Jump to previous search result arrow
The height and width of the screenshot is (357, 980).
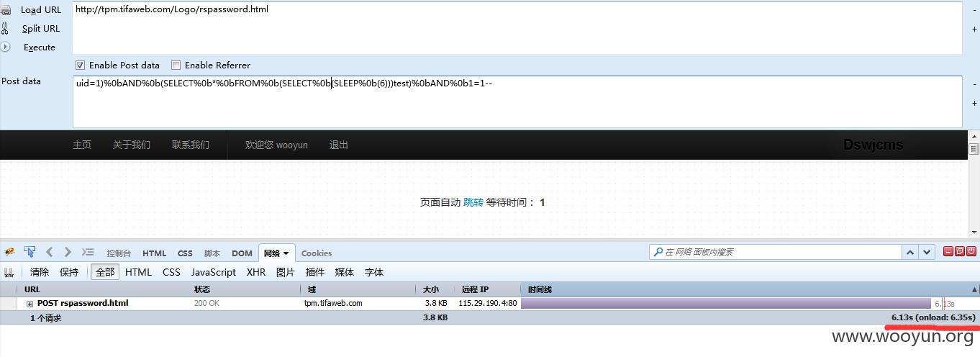click(x=910, y=252)
